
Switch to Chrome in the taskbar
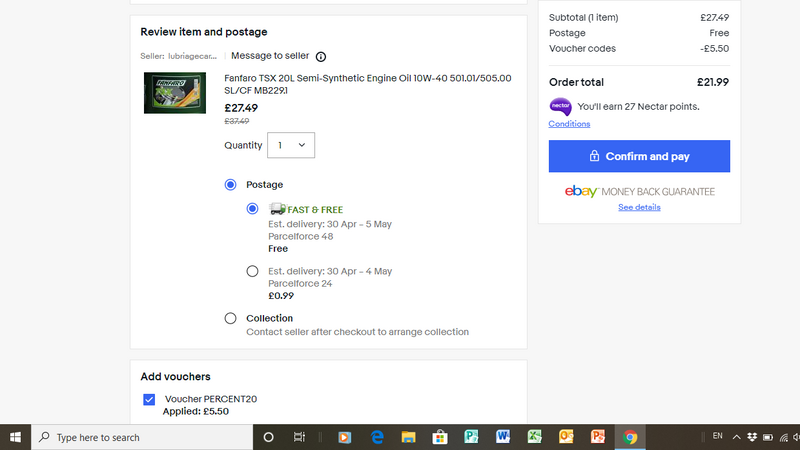pos(630,437)
